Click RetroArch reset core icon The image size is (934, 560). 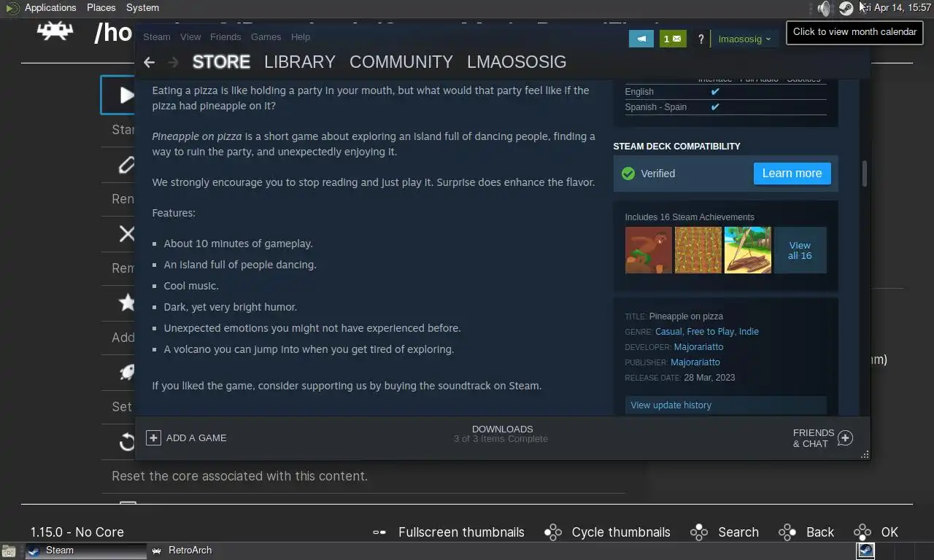point(127,441)
